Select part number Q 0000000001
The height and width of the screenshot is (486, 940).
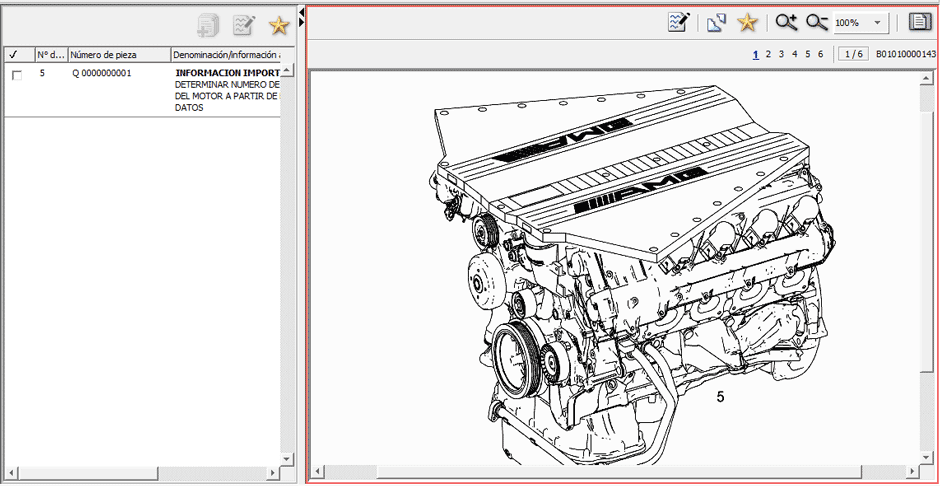(101, 73)
